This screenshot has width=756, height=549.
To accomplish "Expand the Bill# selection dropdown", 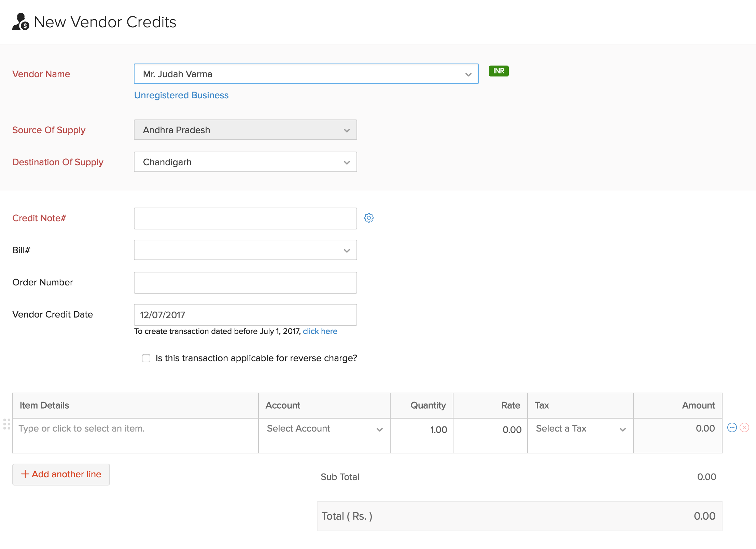I will click(347, 250).
